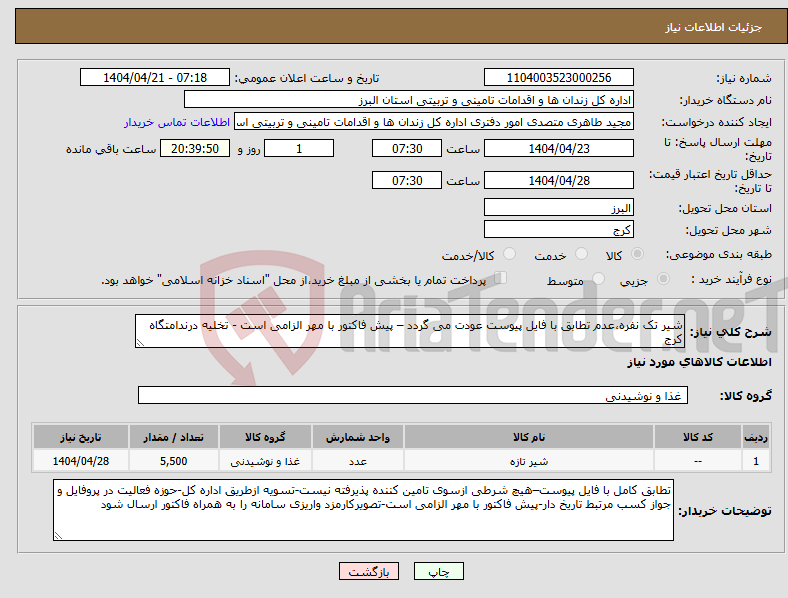788x598 pixels.
Task: Click the تاریخ نیاز column header
Action: [x=81, y=437]
